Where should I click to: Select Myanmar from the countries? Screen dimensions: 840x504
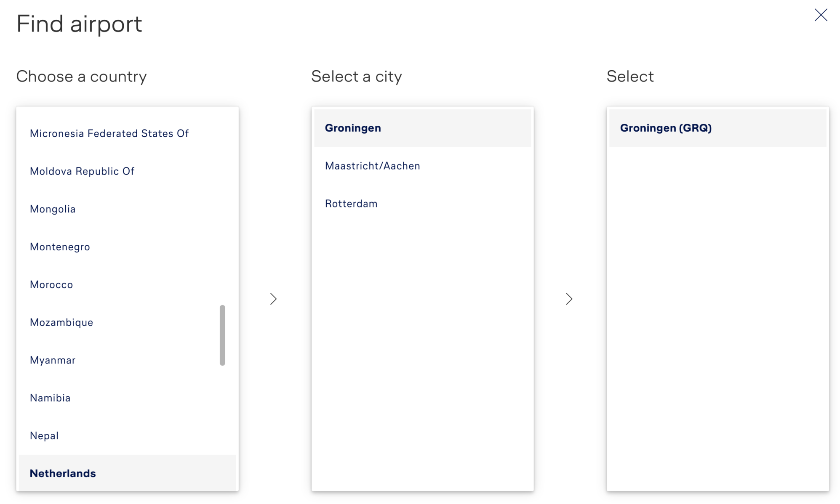tap(127, 361)
